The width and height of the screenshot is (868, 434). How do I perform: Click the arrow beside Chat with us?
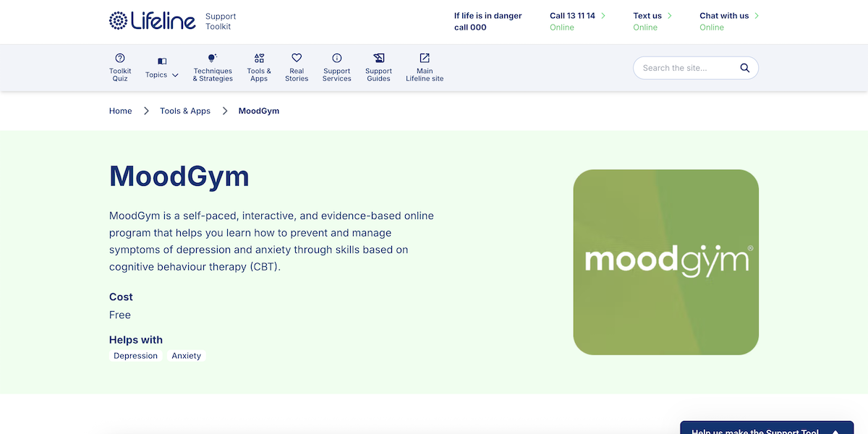pyautogui.click(x=757, y=14)
